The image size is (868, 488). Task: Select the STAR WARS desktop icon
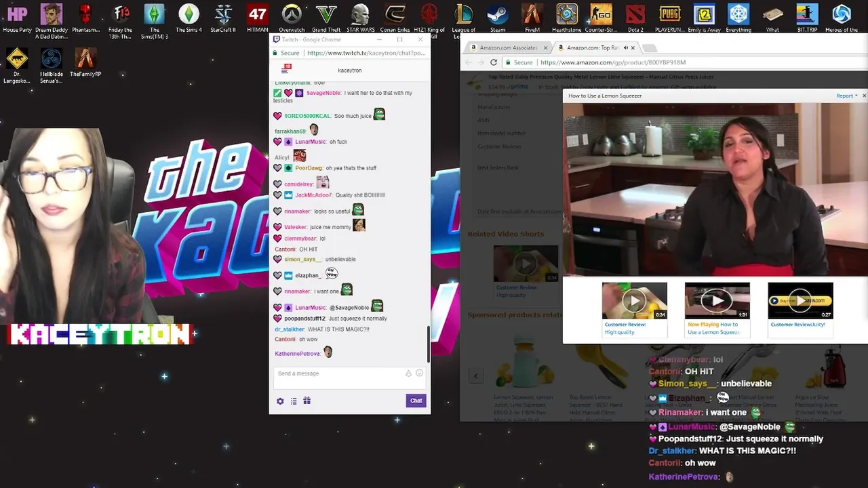click(x=360, y=18)
